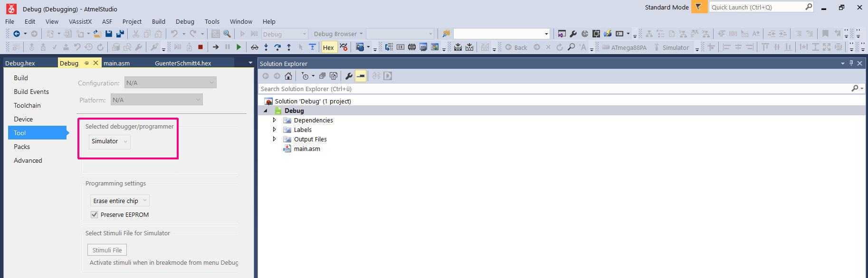This screenshot has width=868, height=278.
Task: Open the VAssistX menu
Action: pyautogui.click(x=80, y=21)
